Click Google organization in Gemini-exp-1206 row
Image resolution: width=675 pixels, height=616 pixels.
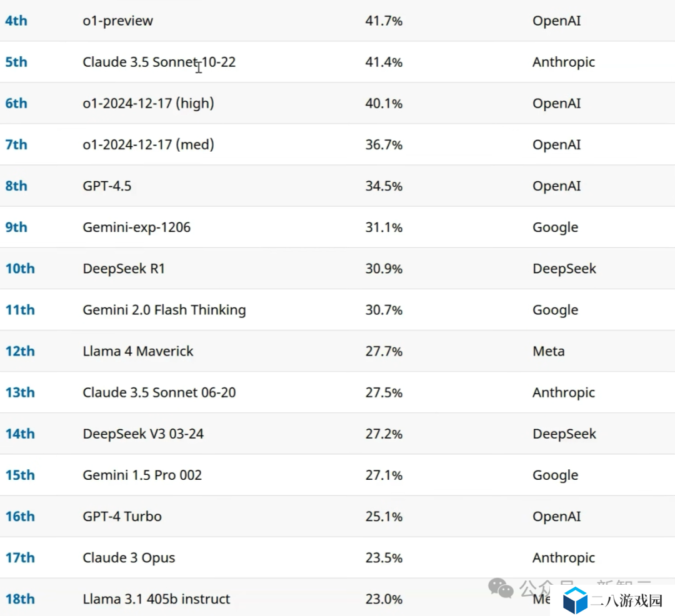[555, 227]
